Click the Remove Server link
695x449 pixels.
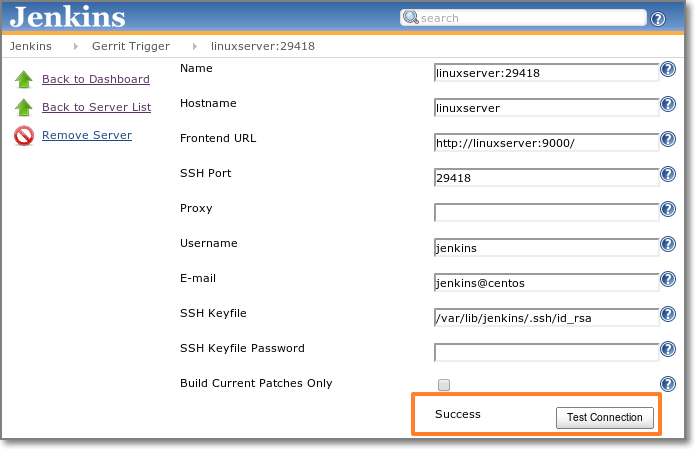pyautogui.click(x=87, y=135)
